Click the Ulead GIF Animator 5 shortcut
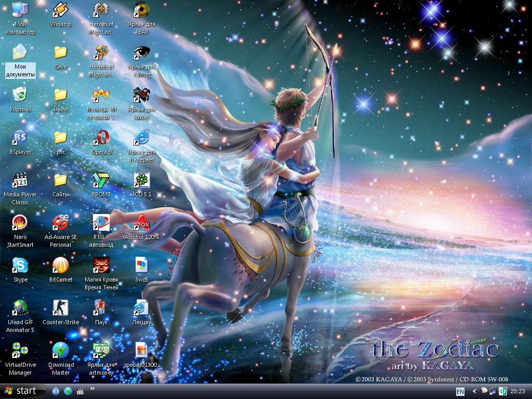The image size is (532, 399). point(20,316)
